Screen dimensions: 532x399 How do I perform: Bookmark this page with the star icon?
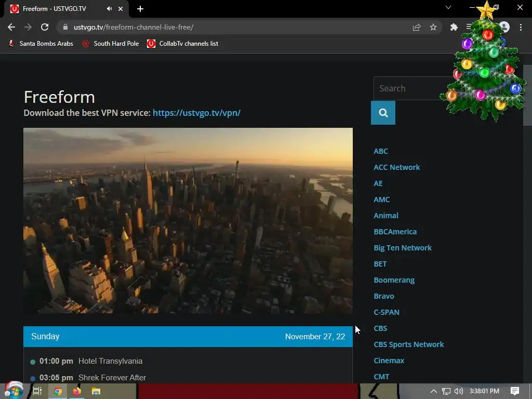coord(433,27)
